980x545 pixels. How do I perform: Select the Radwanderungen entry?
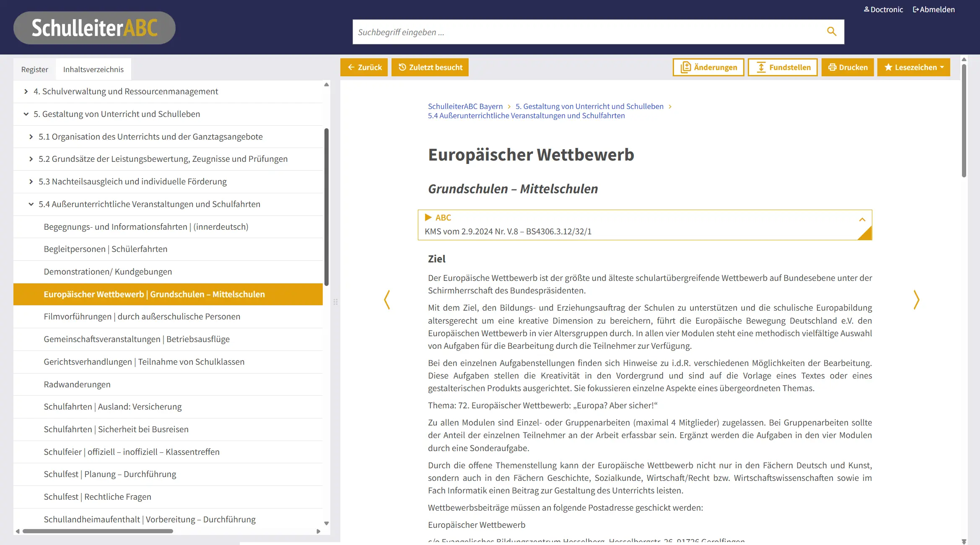168,384
